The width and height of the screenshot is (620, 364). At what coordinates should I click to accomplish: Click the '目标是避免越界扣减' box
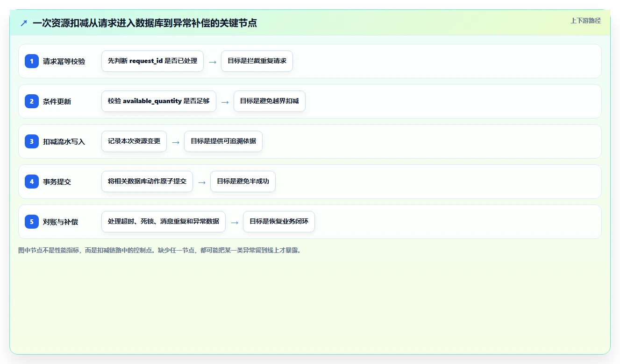coord(270,101)
